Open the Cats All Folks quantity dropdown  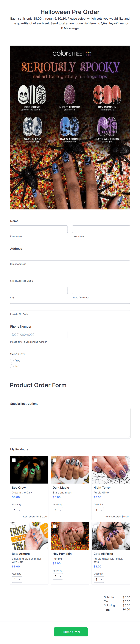tap(99, 579)
